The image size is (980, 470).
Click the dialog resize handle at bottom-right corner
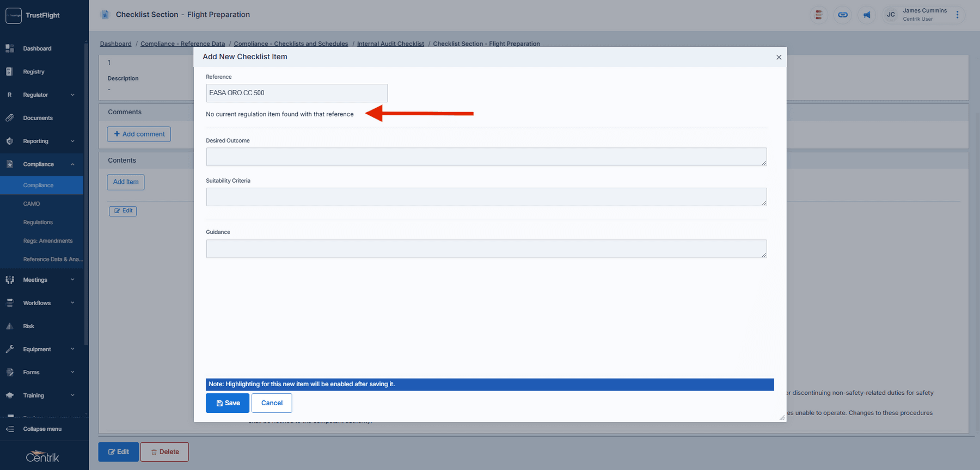click(x=782, y=418)
